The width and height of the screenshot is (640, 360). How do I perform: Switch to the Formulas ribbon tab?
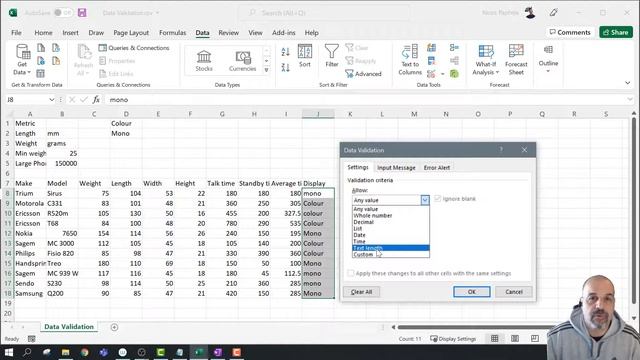click(x=172, y=33)
